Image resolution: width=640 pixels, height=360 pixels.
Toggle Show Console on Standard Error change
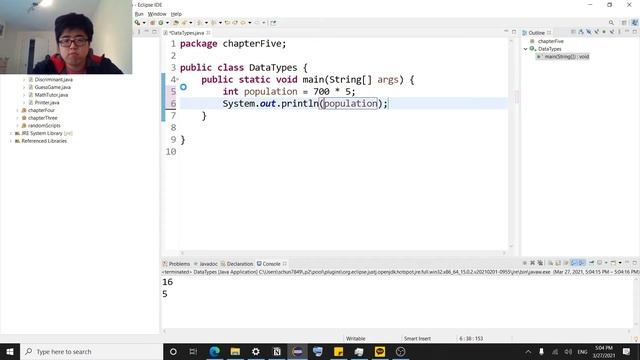pos(582,263)
